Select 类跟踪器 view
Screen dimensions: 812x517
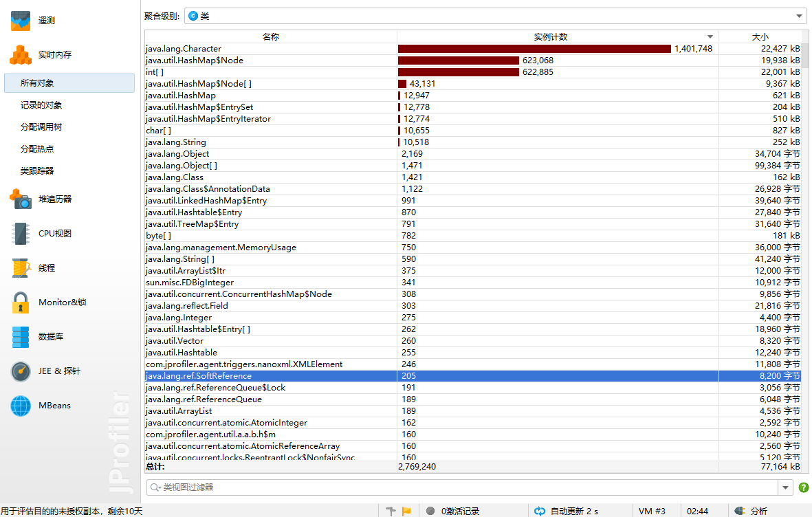36,171
